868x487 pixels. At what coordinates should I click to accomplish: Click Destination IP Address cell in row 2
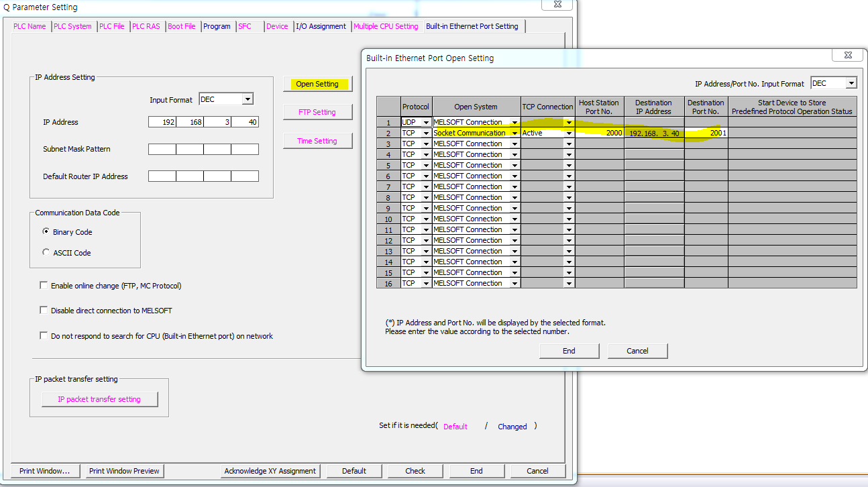coord(654,133)
